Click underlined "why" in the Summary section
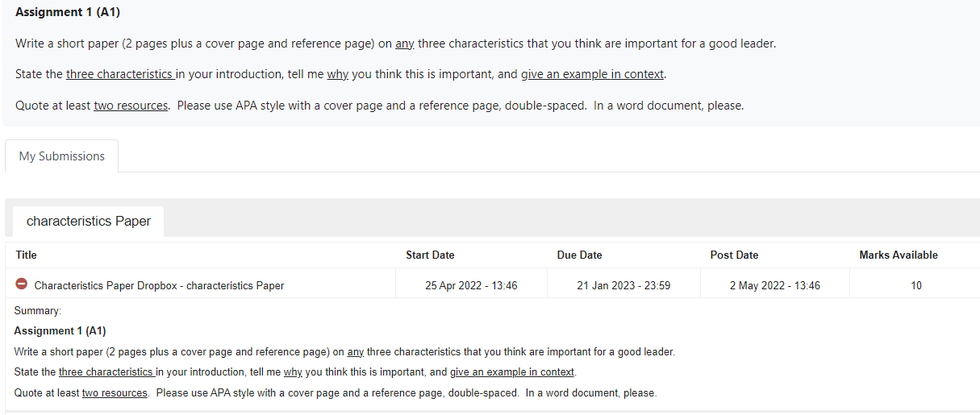The height and width of the screenshot is (415, 980). pyautogui.click(x=293, y=372)
